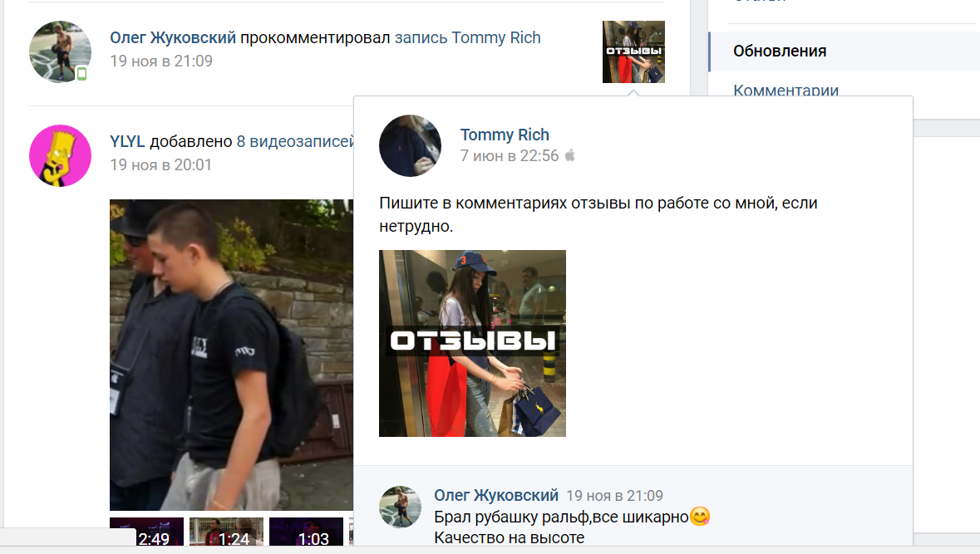The image size is (980, 554).
Task: Open the Олег Жуковский feed name link
Action: [173, 37]
